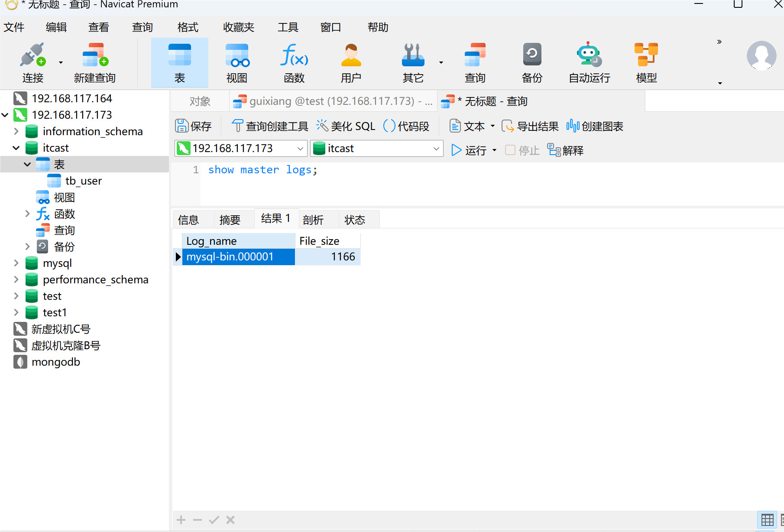Viewport: 784px width, 532px height.
Task: Click into the SQL editor line
Action: (492, 170)
